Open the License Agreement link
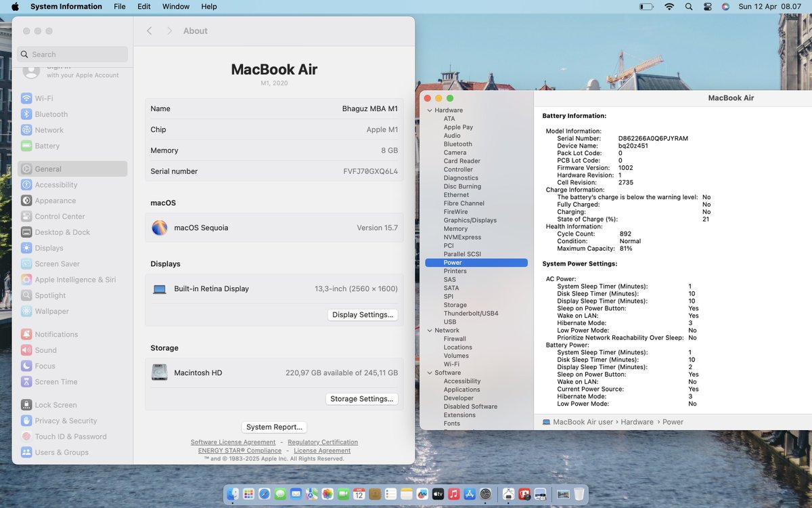 (322, 450)
